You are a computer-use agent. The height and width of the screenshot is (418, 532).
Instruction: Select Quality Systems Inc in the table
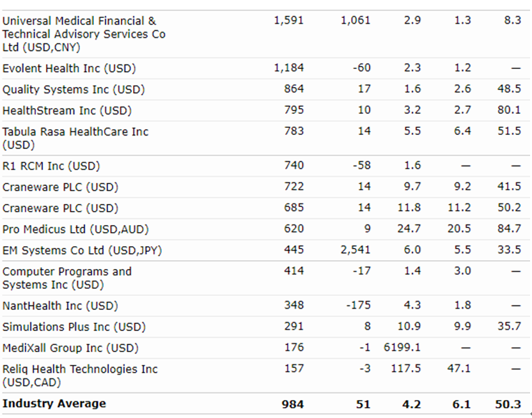point(74,89)
